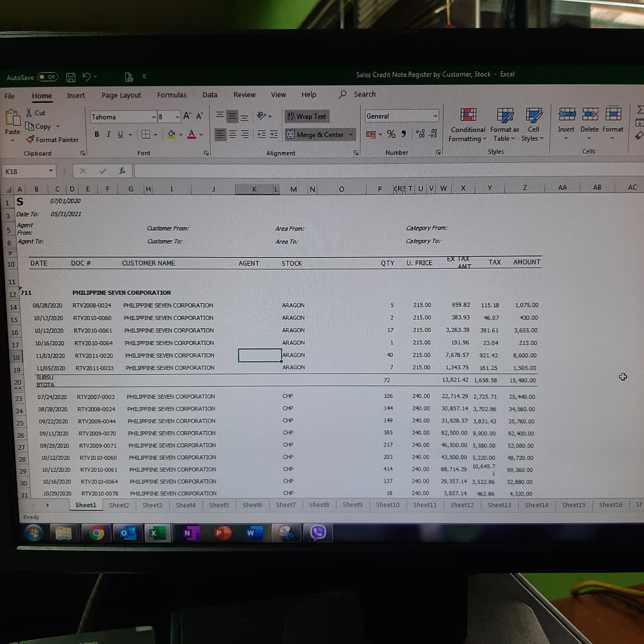Click the Align Right icon
The image size is (644, 644).
point(245,134)
